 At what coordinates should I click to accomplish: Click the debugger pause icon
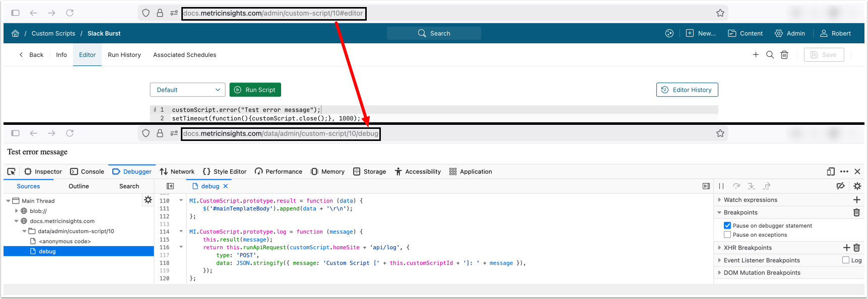pos(721,186)
